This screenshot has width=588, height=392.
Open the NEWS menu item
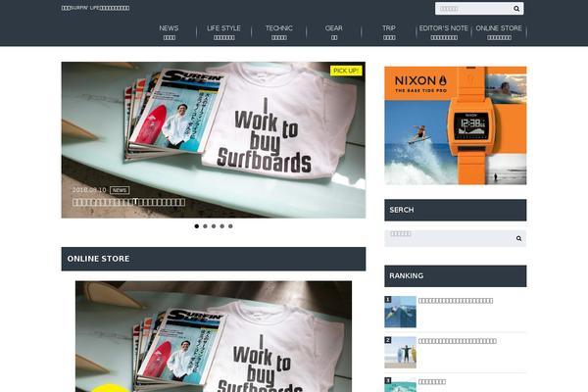tap(169, 32)
